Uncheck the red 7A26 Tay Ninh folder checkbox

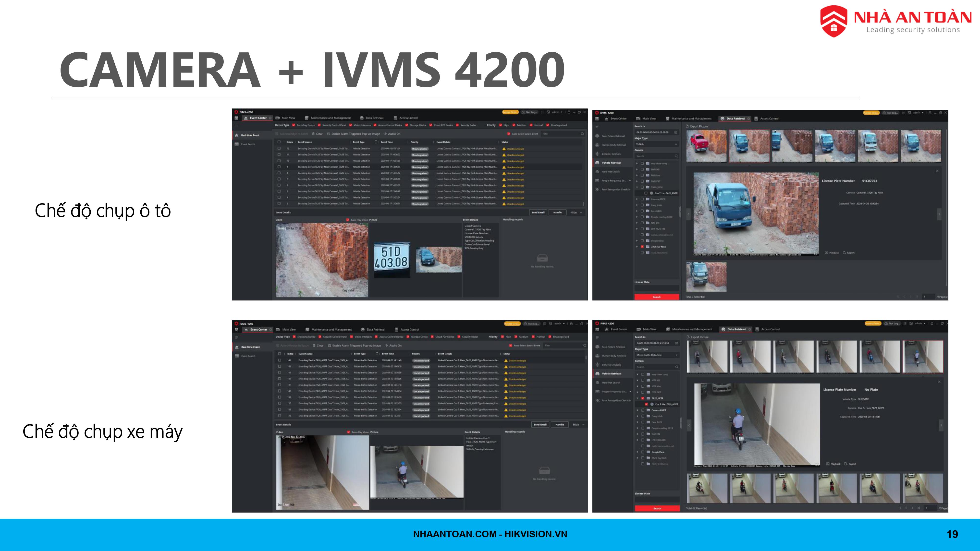(642, 247)
